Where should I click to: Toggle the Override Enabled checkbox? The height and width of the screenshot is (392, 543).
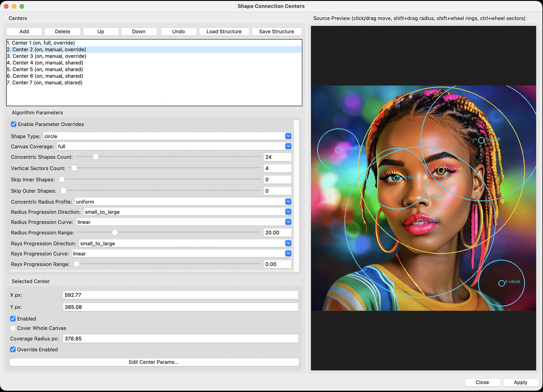tap(13, 349)
